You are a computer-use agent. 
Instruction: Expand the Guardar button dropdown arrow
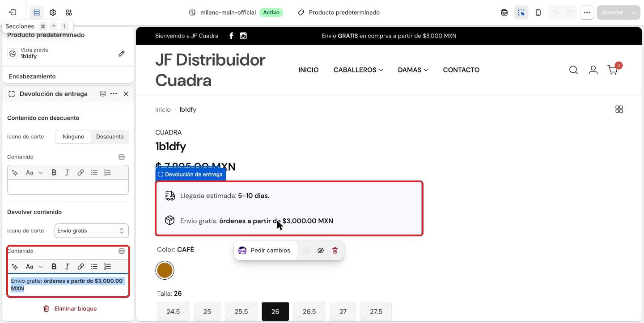click(x=634, y=13)
